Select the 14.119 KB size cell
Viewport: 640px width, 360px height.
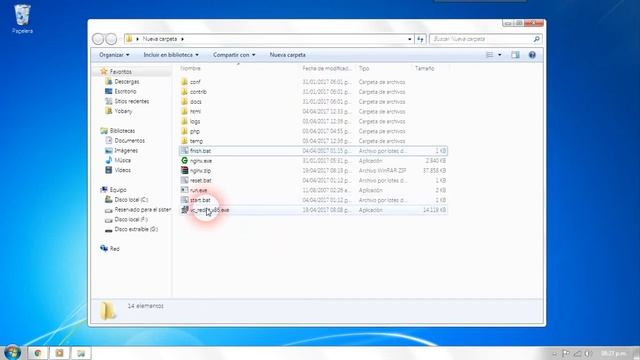(434, 210)
